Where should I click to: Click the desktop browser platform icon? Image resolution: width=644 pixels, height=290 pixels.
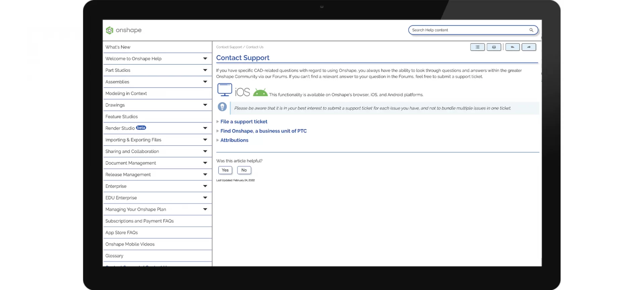(x=225, y=90)
